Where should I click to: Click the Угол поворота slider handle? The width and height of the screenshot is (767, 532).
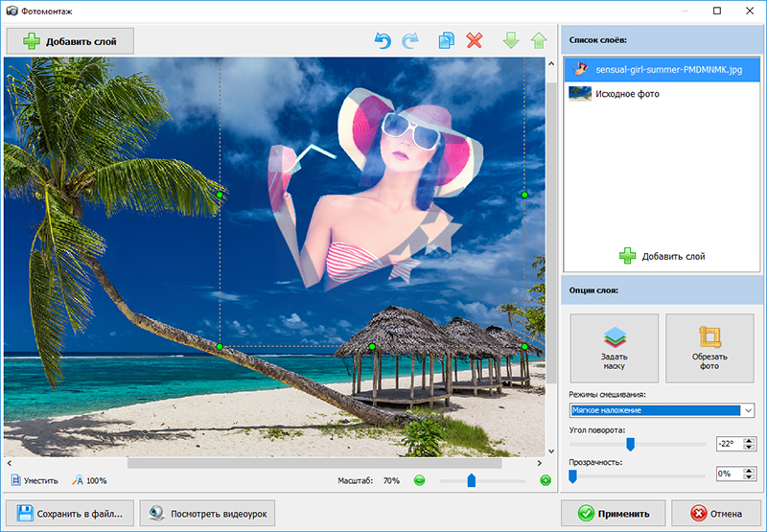click(630, 444)
